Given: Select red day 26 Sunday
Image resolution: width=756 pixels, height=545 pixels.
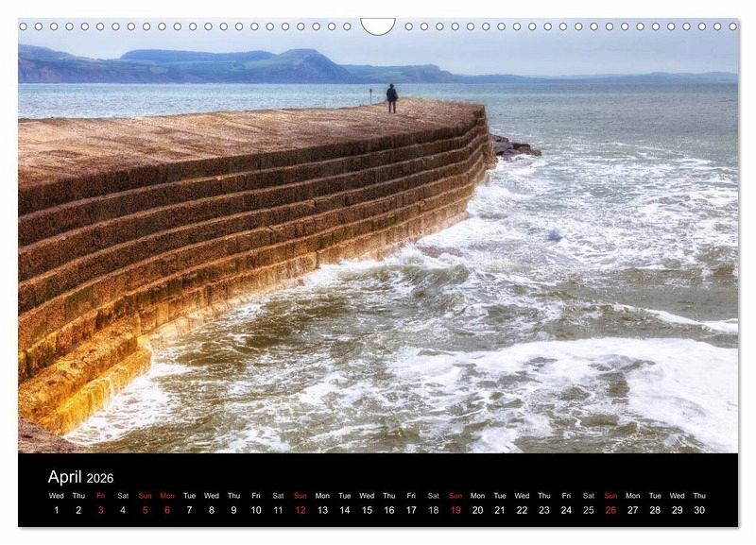Looking at the screenshot, I should coord(610,510).
